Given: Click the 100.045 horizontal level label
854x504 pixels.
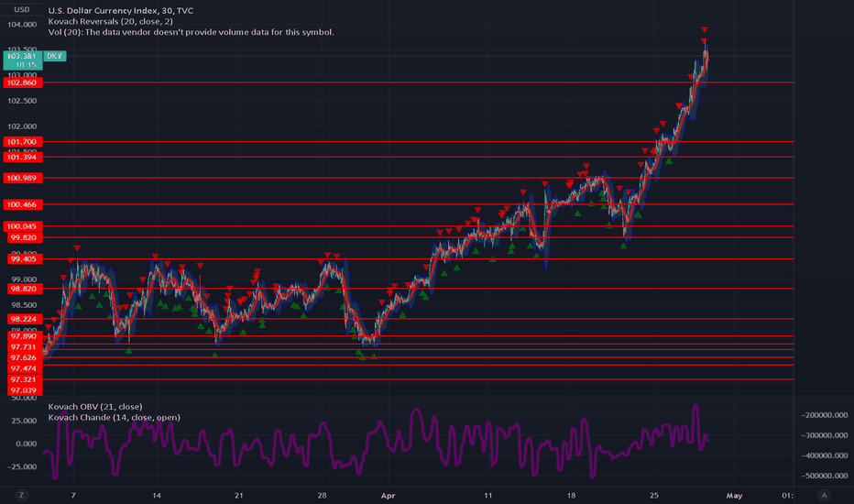Looking at the screenshot, I should coord(22,226).
